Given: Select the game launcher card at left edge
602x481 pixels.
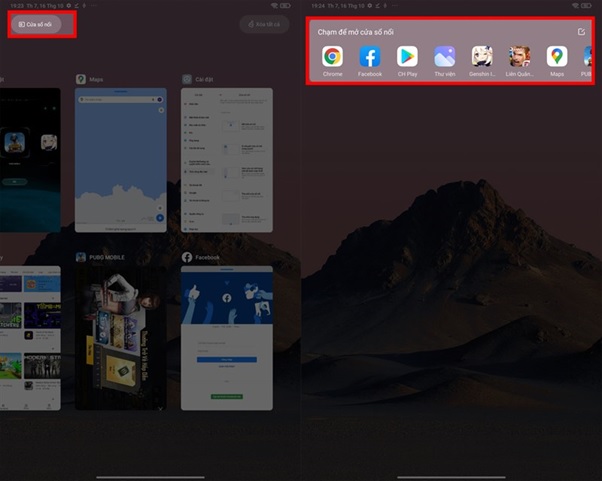Looking at the screenshot, I should [x=29, y=160].
